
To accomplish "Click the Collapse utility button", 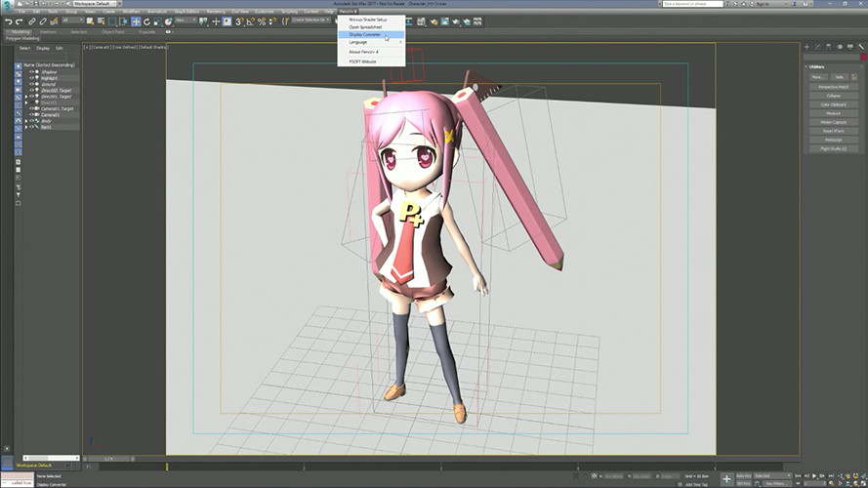I will click(833, 96).
